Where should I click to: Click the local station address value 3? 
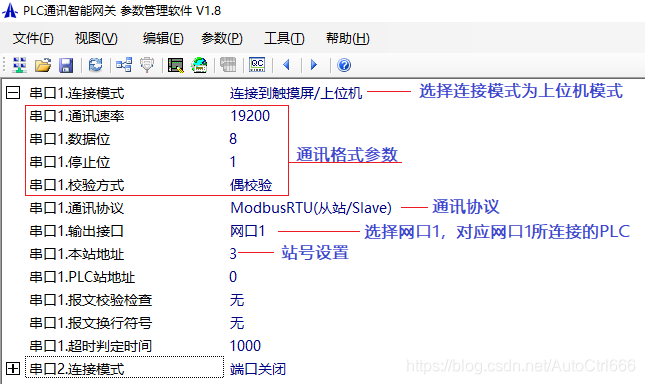click(233, 254)
